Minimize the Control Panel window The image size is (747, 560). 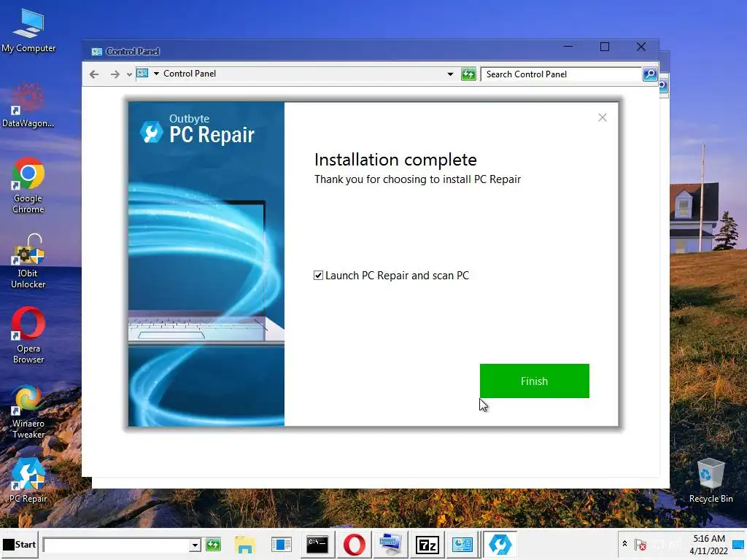coord(568,47)
